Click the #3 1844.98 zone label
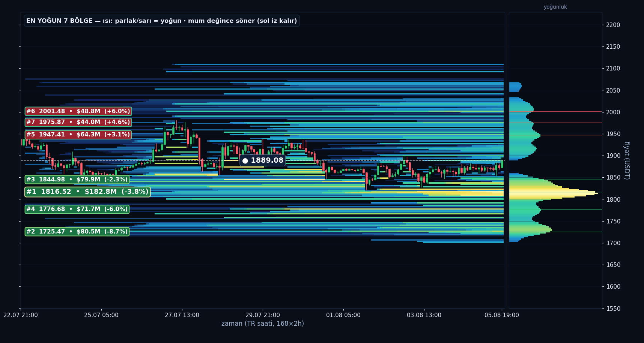 [77, 180]
